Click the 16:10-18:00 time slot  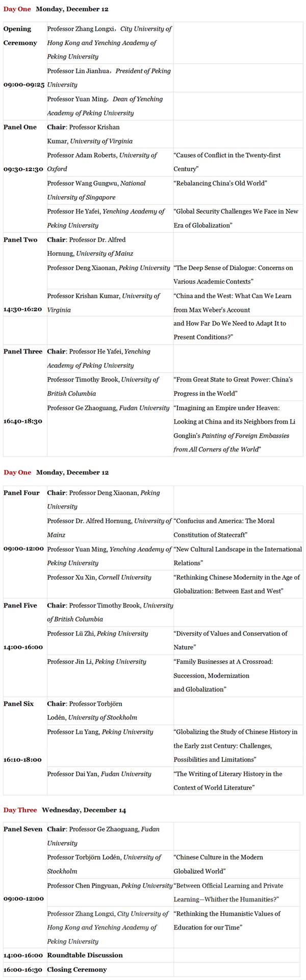pyautogui.click(x=23, y=759)
